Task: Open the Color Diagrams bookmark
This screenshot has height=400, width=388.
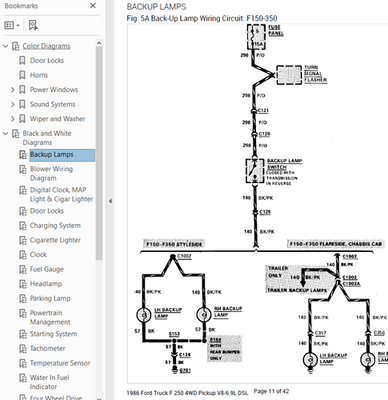Action: (46, 46)
